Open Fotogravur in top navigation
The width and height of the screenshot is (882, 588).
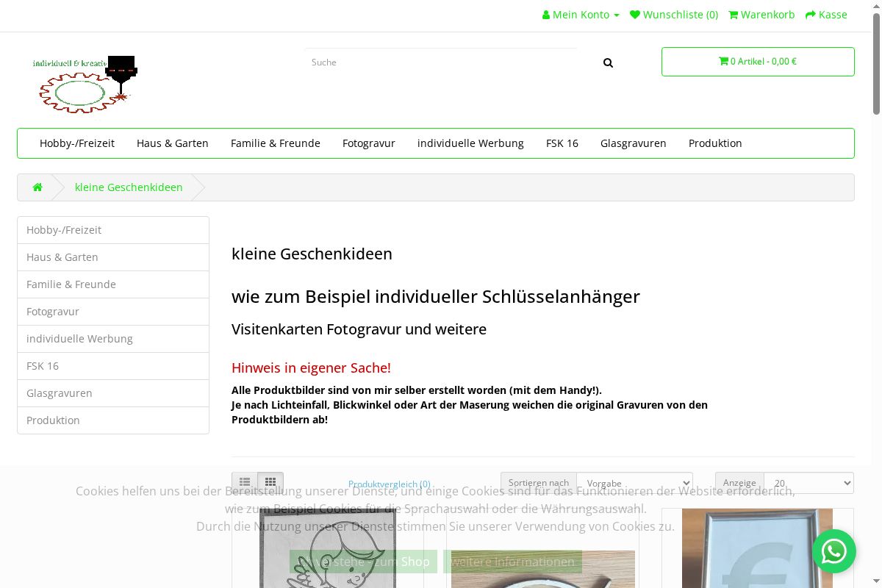369,143
